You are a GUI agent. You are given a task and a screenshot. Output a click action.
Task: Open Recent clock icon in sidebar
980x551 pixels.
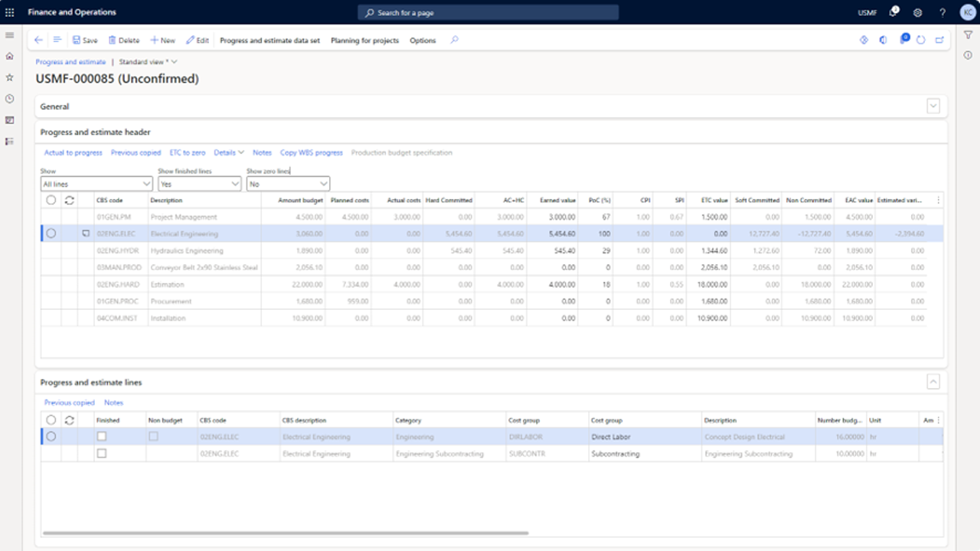10,99
